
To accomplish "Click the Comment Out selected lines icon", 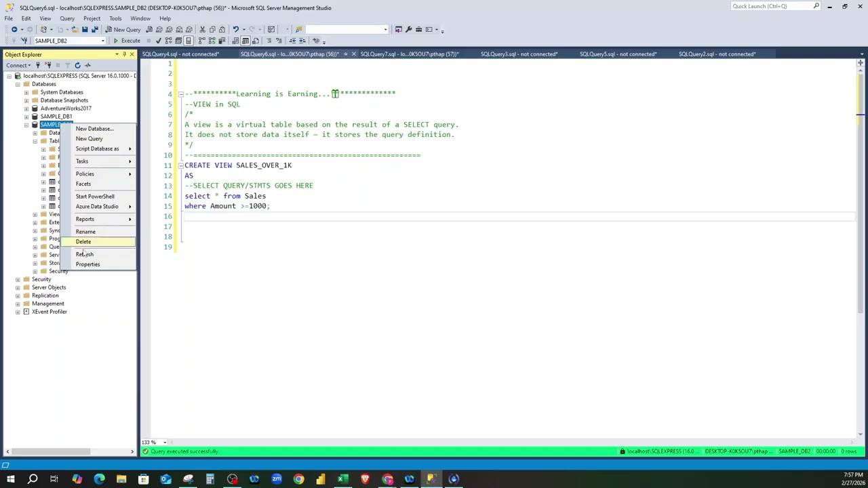I will tap(269, 41).
